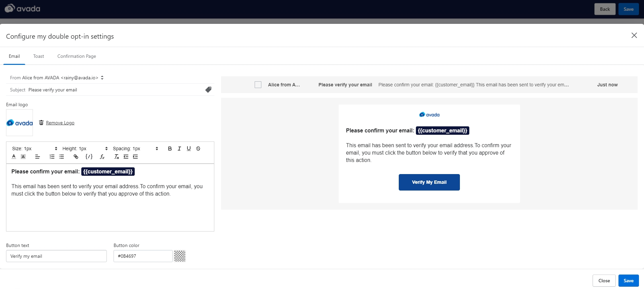Toggle bold formatting in the editor toolbar
Image resolution: width=644 pixels, height=289 pixels.
pyautogui.click(x=170, y=149)
